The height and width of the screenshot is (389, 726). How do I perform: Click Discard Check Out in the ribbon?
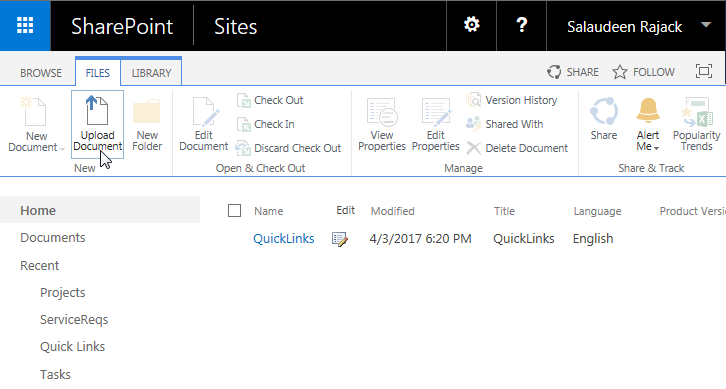pos(288,148)
